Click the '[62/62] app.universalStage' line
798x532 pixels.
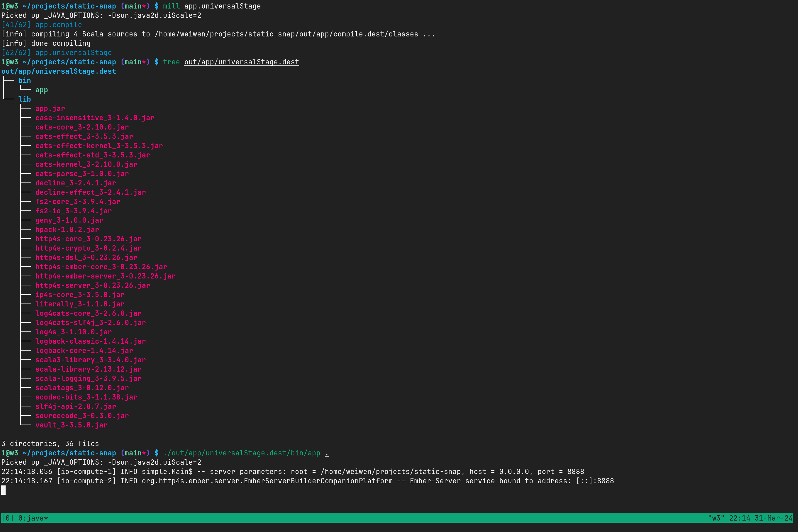pos(57,53)
